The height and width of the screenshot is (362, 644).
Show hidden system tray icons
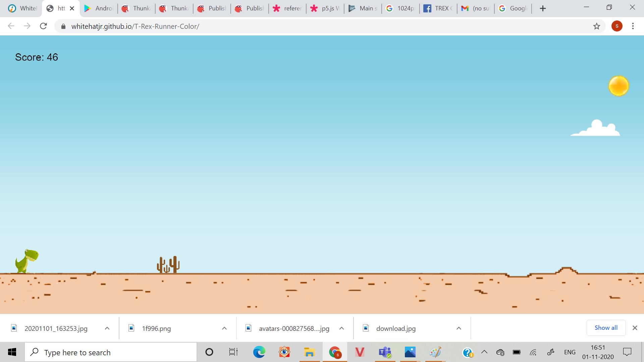pos(484,352)
